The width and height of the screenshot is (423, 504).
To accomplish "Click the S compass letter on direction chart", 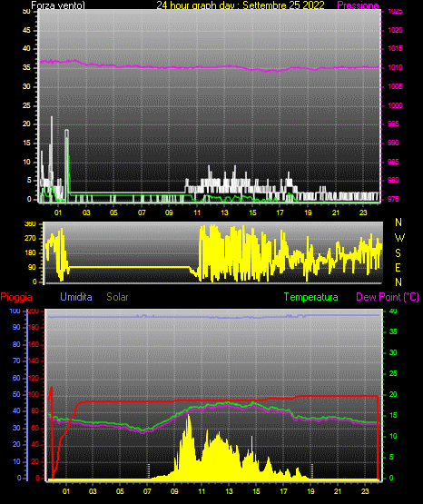I will pos(398,253).
